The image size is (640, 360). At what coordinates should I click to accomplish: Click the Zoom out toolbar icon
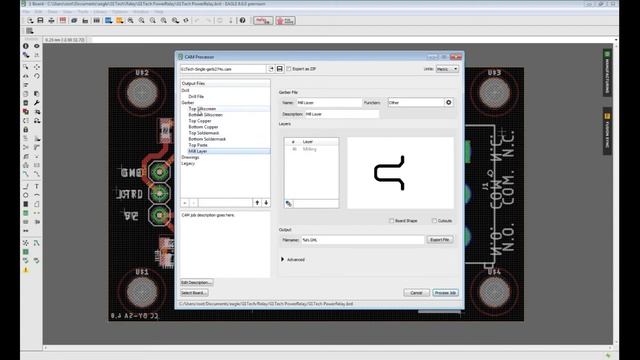tap(153, 20)
